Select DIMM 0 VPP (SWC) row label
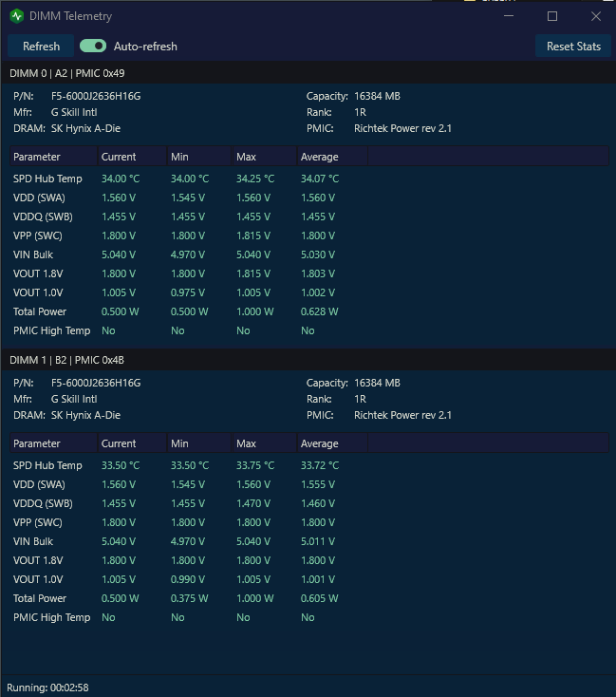This screenshot has width=616, height=697. [x=38, y=235]
